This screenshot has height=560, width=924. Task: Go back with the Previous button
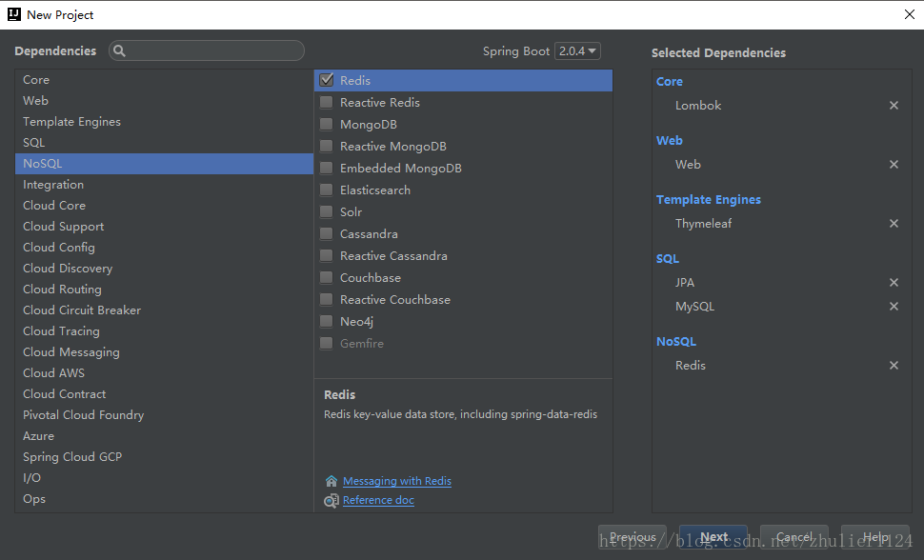pos(633,537)
